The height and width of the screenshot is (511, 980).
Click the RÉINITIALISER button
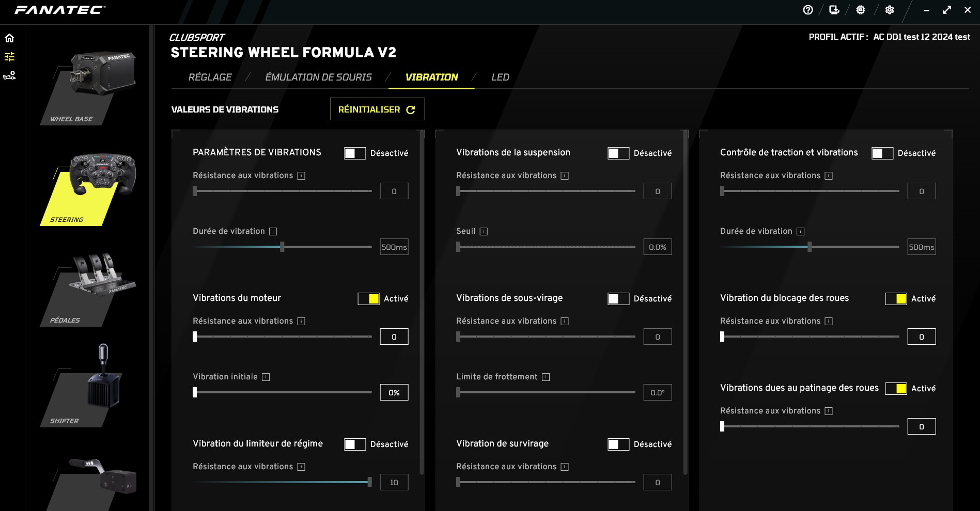(x=377, y=109)
